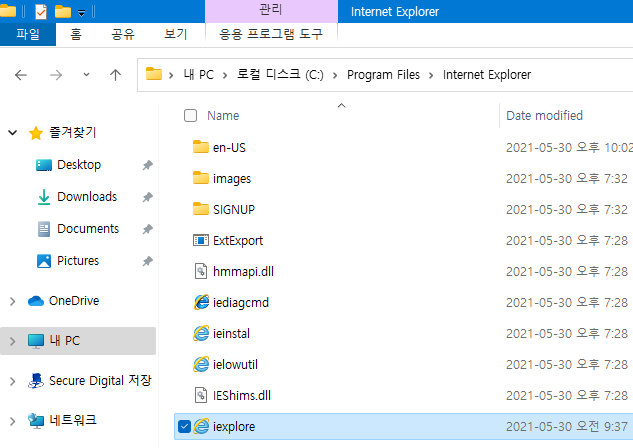Viewport: 633px width, 448px height.
Task: Select the 내 PC monitor icon
Action: point(36,341)
